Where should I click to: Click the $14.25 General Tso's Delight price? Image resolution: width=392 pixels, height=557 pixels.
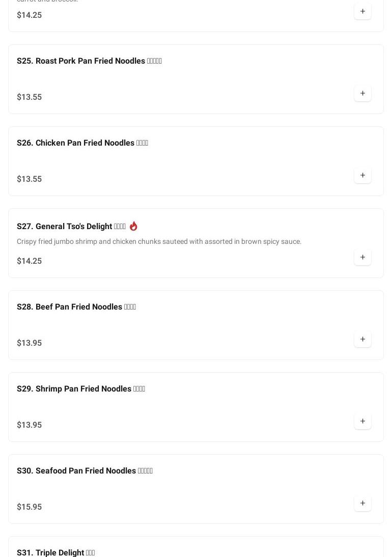(x=29, y=261)
